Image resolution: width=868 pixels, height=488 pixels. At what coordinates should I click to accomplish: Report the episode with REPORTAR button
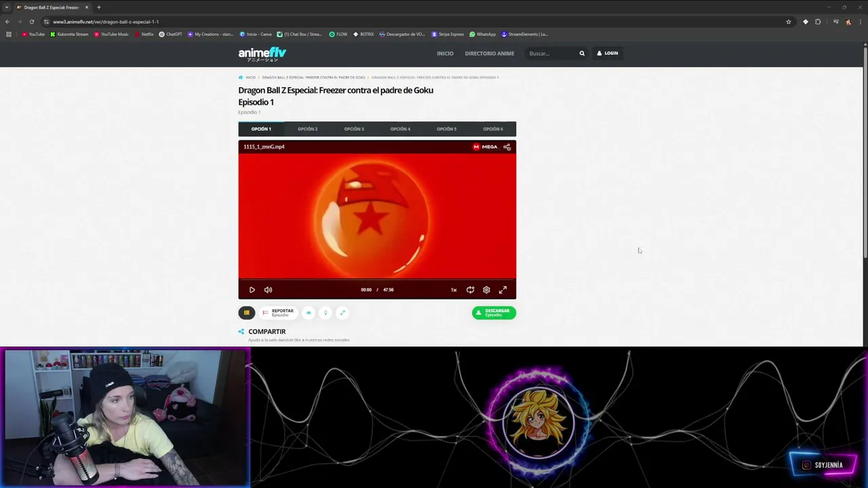click(x=278, y=312)
